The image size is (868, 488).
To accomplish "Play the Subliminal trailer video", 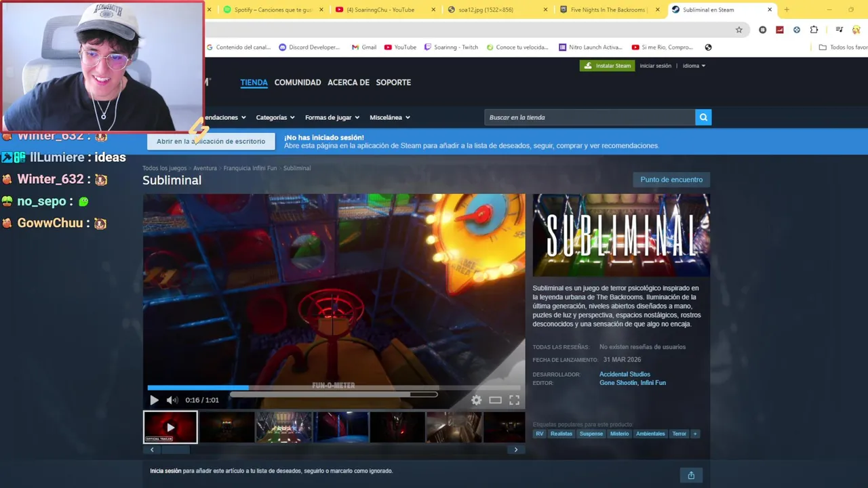I will 154,400.
